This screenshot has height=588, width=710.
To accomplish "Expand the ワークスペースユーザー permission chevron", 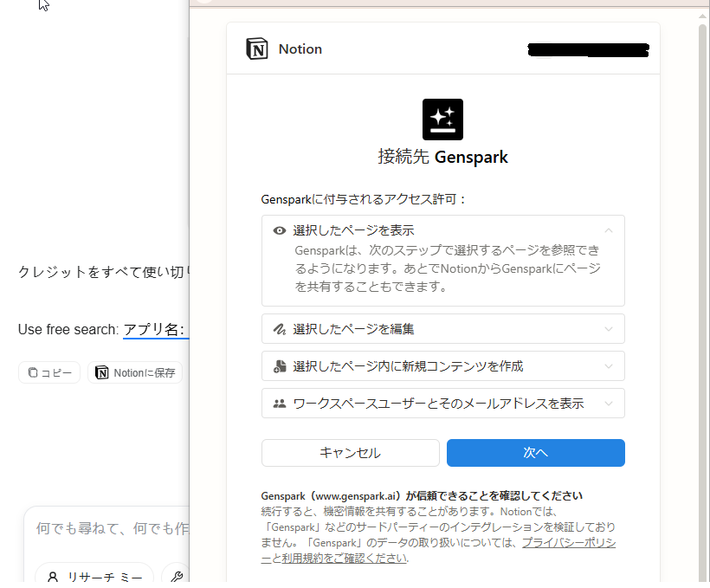I will (609, 404).
